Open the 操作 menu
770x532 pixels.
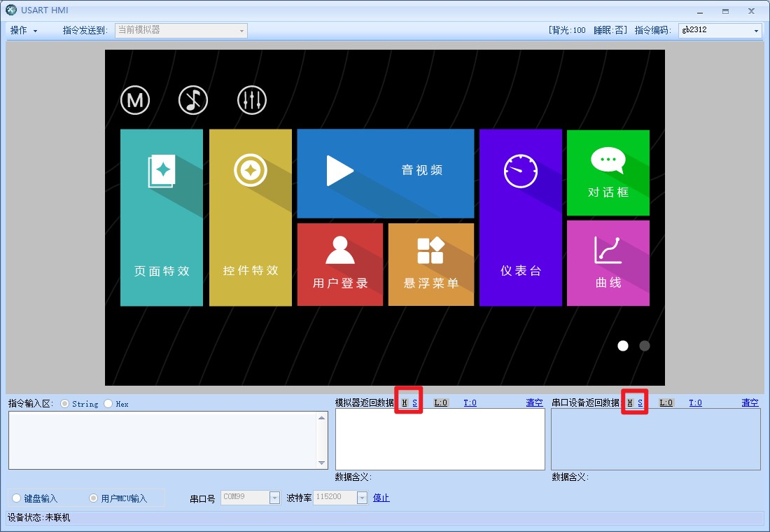click(24, 31)
